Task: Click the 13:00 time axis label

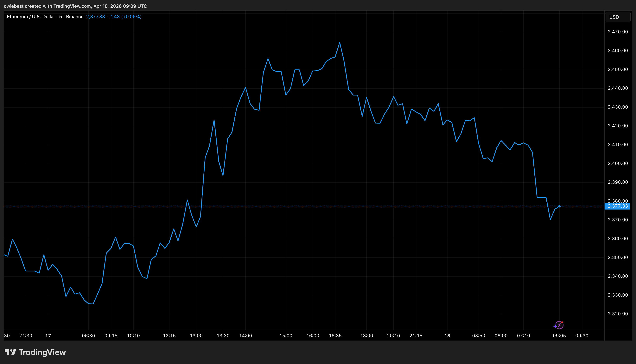Action: 196,336
